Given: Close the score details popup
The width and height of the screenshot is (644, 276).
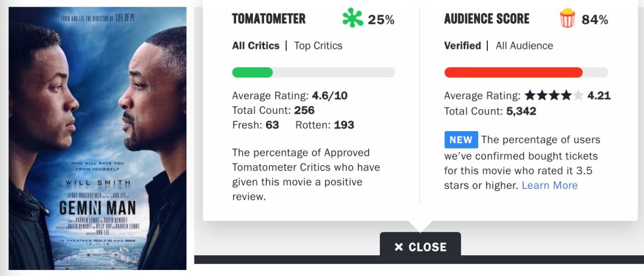Looking at the screenshot, I should tap(420, 246).
